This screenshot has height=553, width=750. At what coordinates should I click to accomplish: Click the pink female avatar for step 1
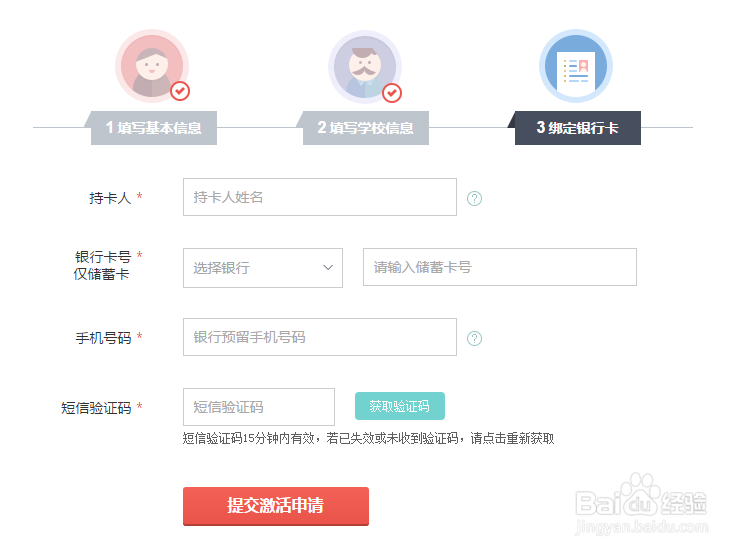point(152,66)
